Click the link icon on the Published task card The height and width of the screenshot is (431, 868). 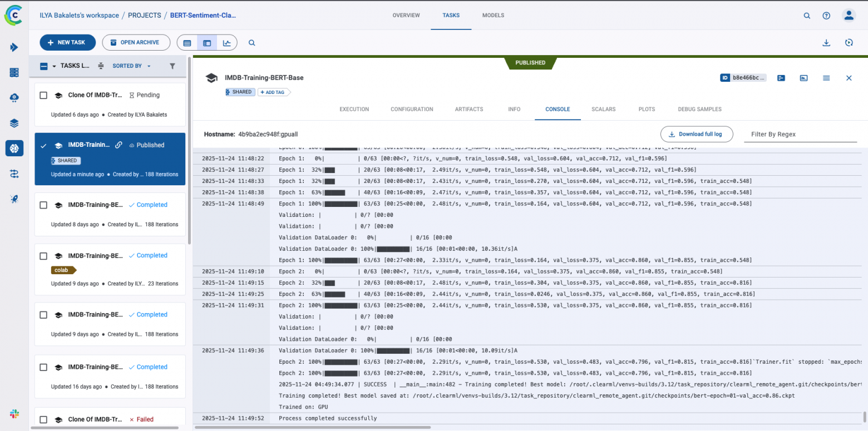[119, 145]
